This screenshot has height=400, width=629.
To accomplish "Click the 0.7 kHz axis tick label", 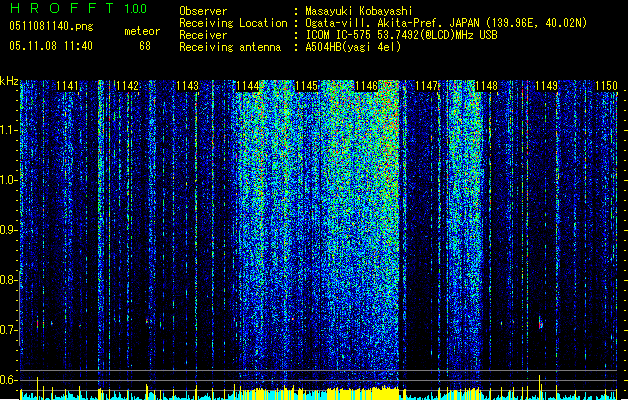I will coord(9,330).
